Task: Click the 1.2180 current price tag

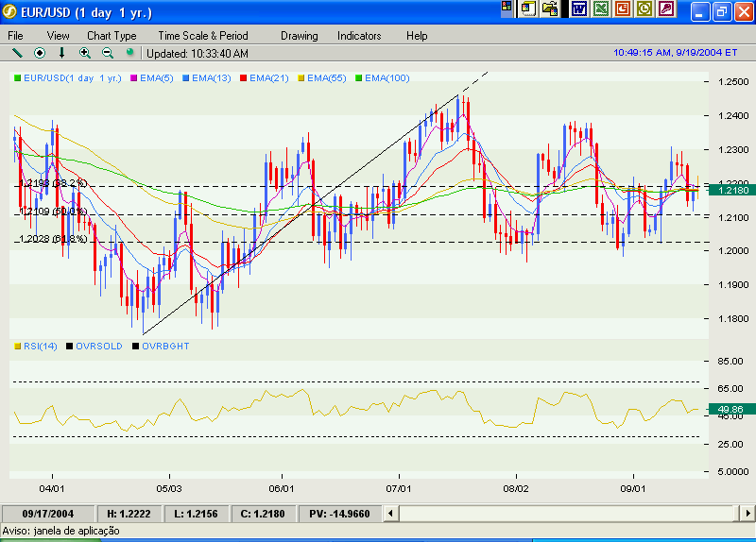Action: (733, 191)
